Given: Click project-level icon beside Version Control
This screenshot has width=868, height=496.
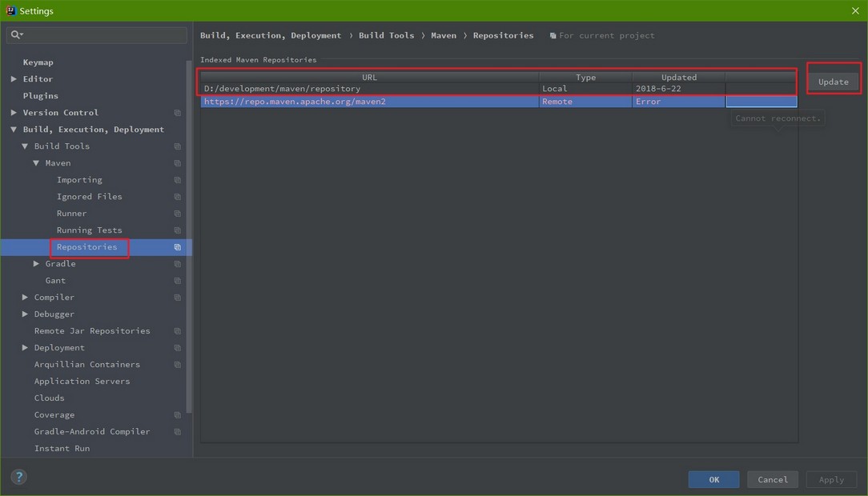Looking at the screenshot, I should click(178, 113).
